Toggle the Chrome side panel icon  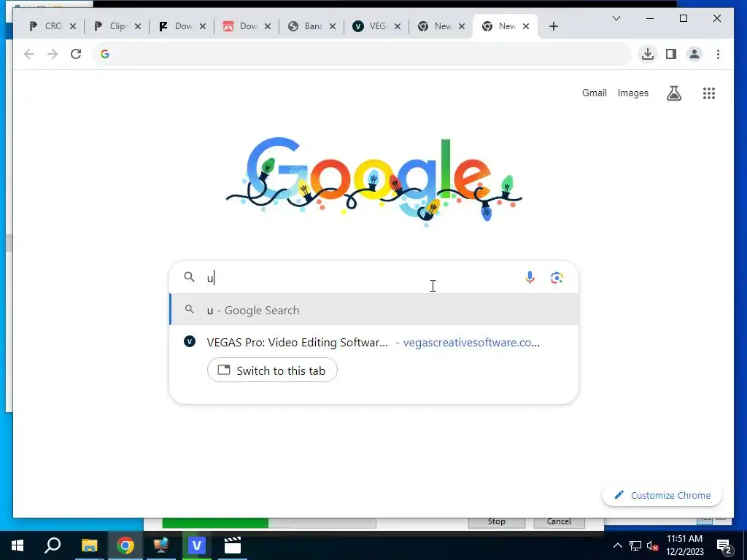(671, 54)
